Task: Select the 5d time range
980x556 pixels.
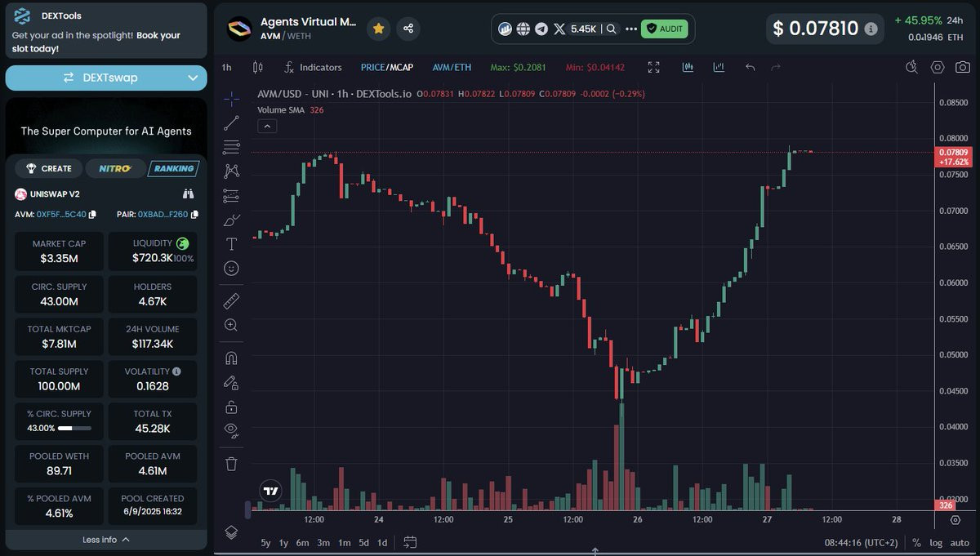Action: point(363,542)
